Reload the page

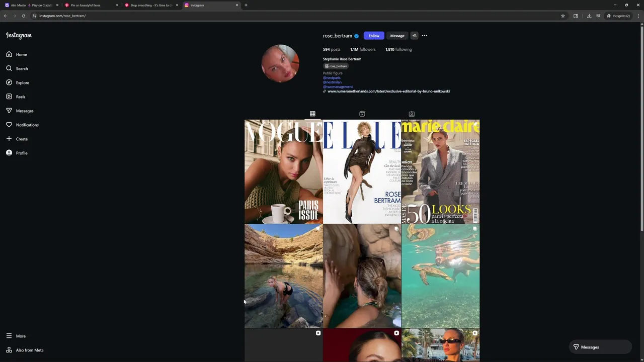(24, 16)
